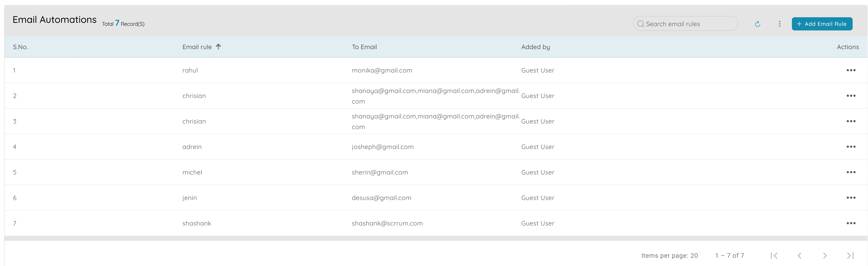Click the search magnifier icon
The image size is (868, 266).
coord(641,24)
